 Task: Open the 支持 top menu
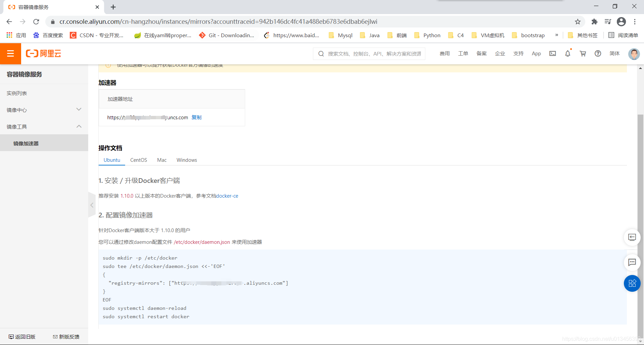[519, 54]
